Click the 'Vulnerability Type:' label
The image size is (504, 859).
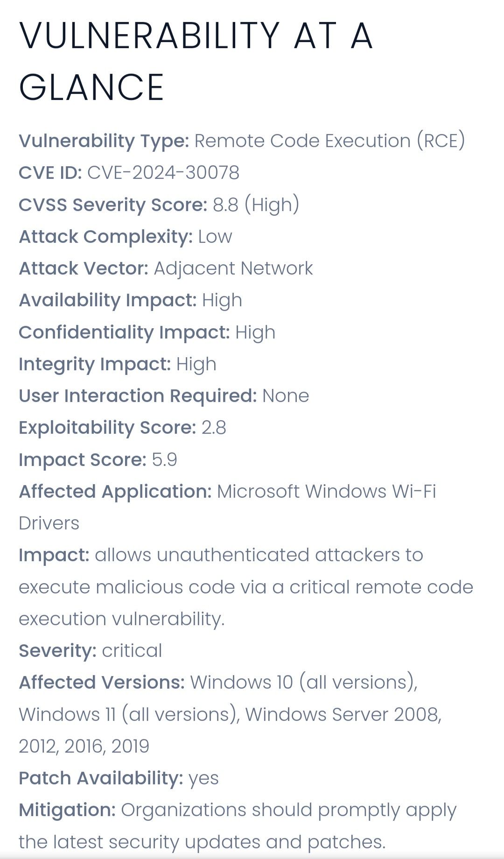(104, 141)
